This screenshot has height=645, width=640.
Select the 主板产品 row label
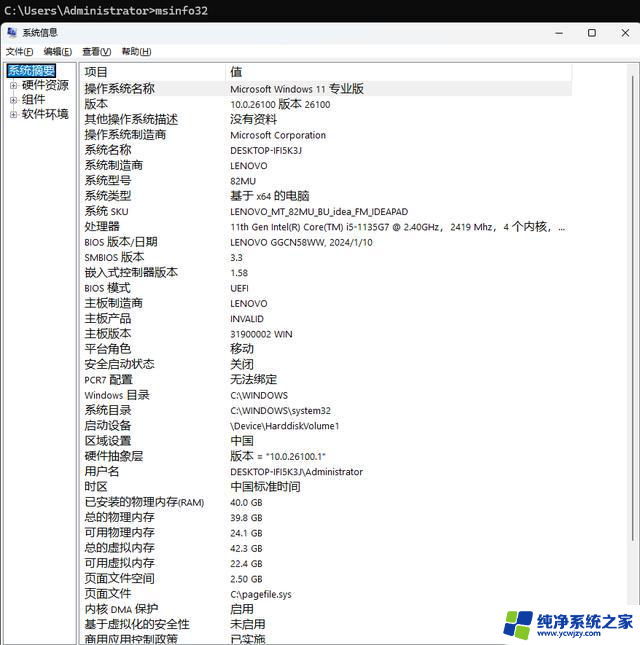point(108,318)
